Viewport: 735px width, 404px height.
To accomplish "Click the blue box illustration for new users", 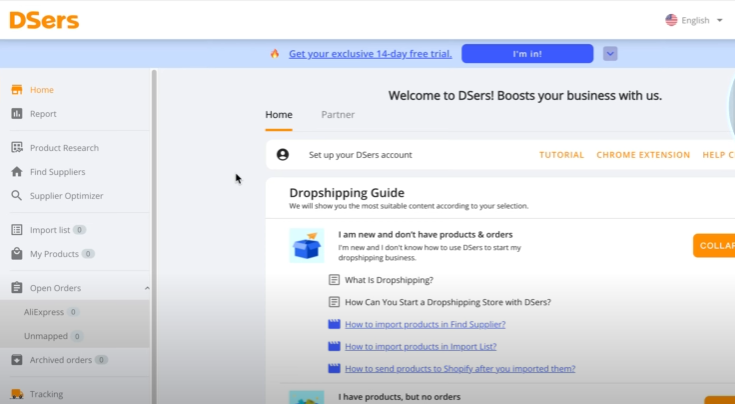I will [x=307, y=245].
